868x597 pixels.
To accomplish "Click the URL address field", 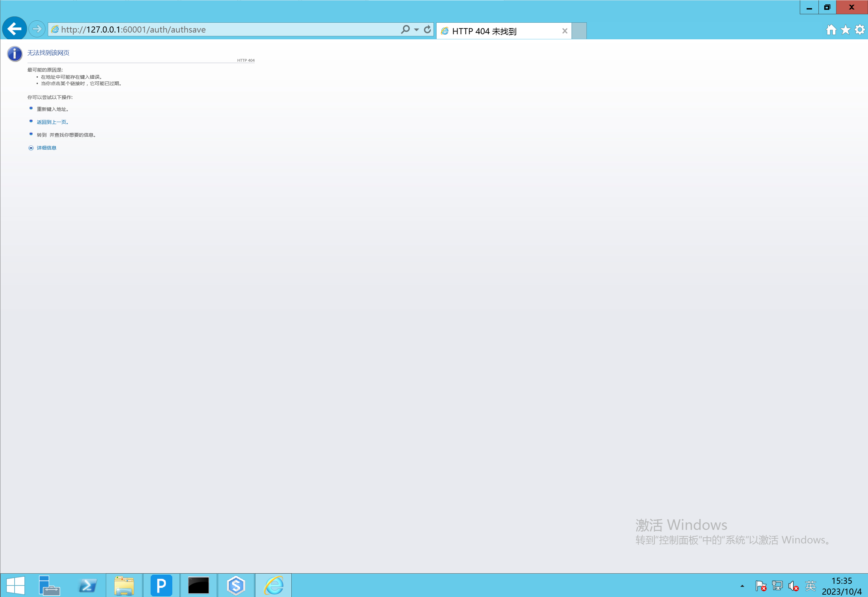I will 225,29.
